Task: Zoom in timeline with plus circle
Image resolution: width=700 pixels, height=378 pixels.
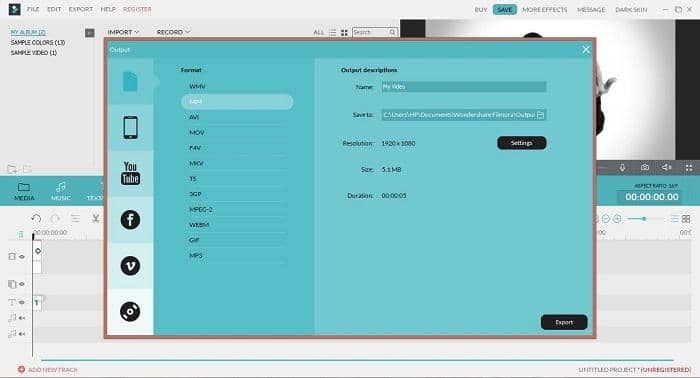Action: coord(617,219)
